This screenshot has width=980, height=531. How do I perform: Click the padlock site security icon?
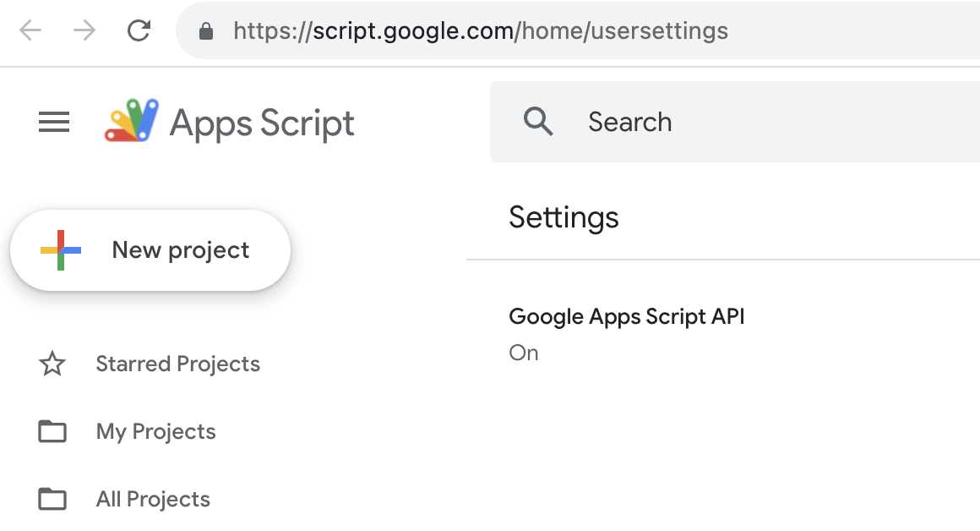click(205, 30)
